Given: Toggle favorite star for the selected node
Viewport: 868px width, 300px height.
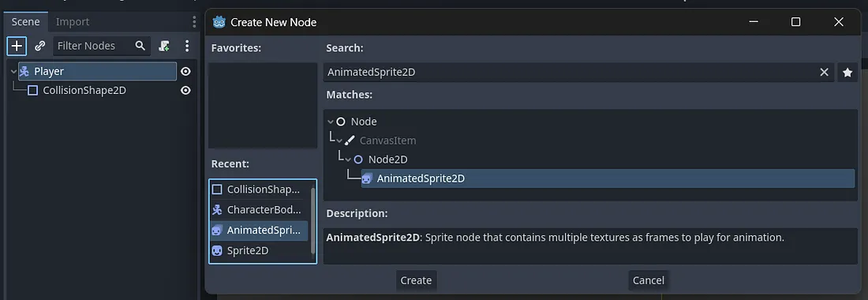Looking at the screenshot, I should pyautogui.click(x=847, y=73).
